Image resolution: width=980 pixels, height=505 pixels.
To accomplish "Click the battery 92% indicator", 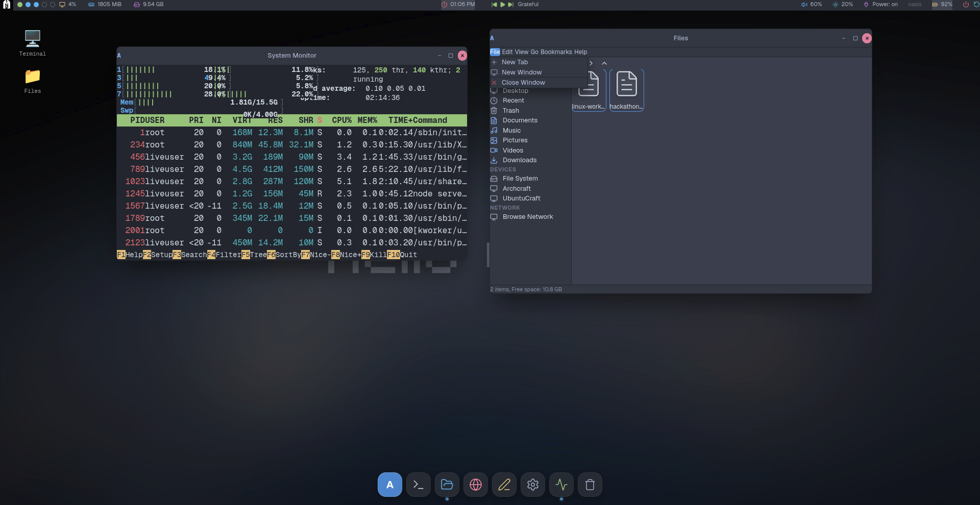I will click(x=942, y=4).
